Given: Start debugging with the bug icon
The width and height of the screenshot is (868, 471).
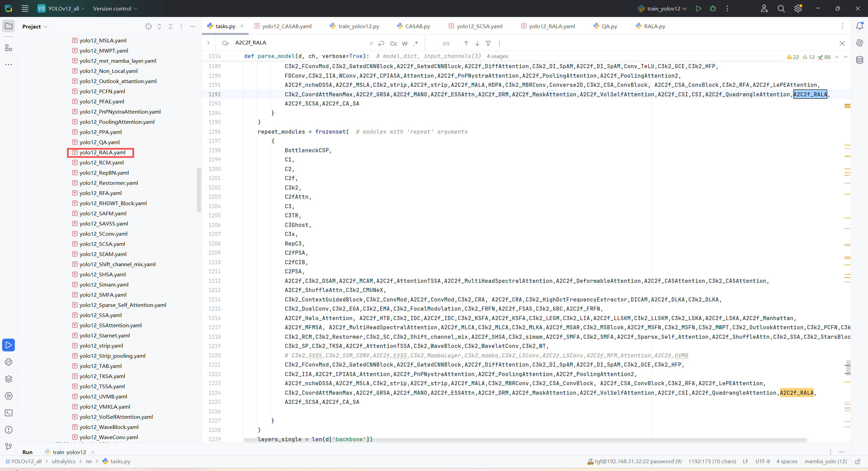Looking at the screenshot, I should click(713, 8).
